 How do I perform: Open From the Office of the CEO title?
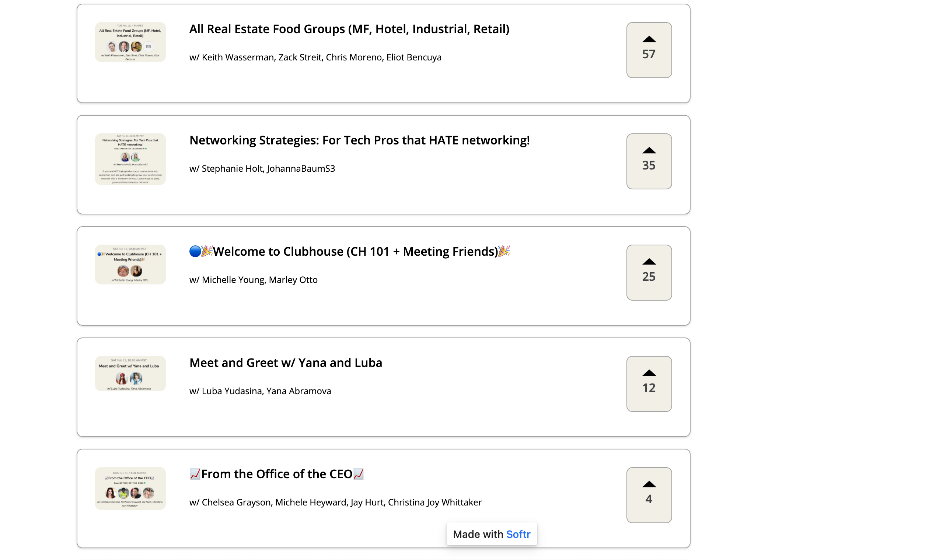pos(277,474)
